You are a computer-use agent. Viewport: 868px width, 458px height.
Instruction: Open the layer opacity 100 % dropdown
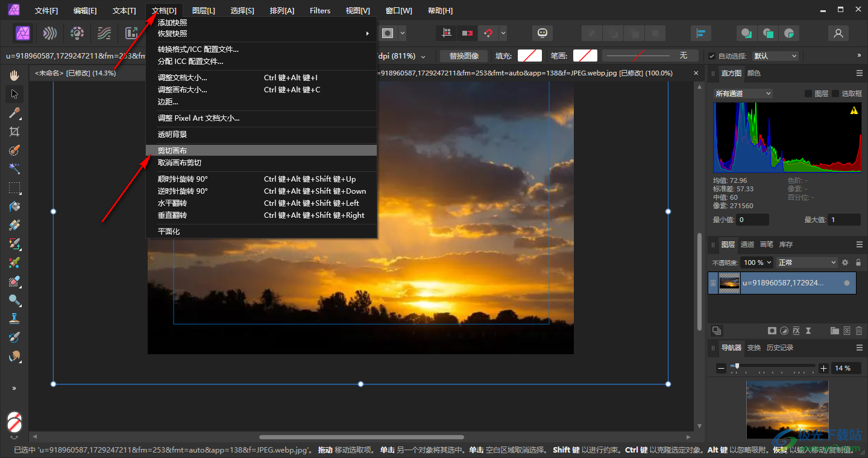point(756,262)
